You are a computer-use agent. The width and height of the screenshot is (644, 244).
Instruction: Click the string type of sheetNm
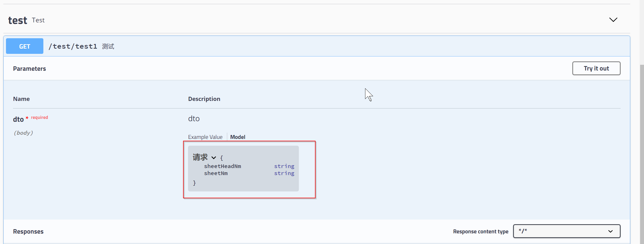coord(284,173)
